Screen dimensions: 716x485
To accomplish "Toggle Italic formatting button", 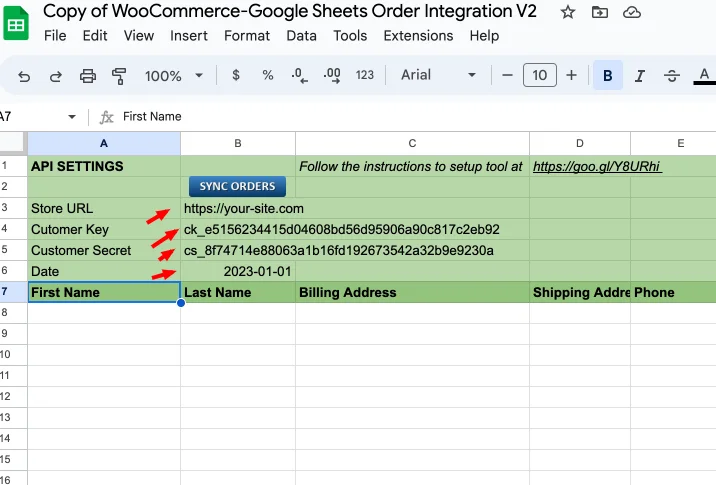I will 640,75.
